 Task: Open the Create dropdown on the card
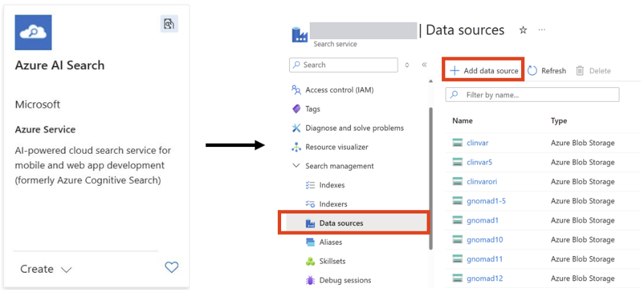click(x=46, y=269)
